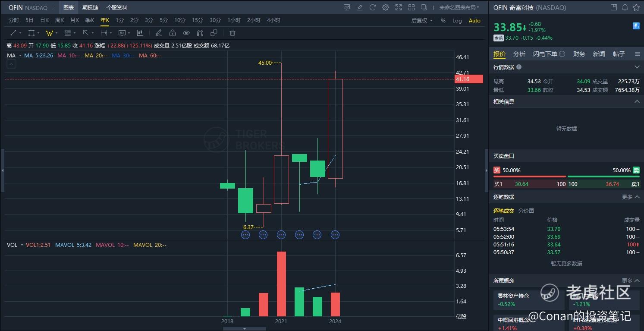Select the 周K timeframe
Screen dimensions: 644x331
[60, 20]
